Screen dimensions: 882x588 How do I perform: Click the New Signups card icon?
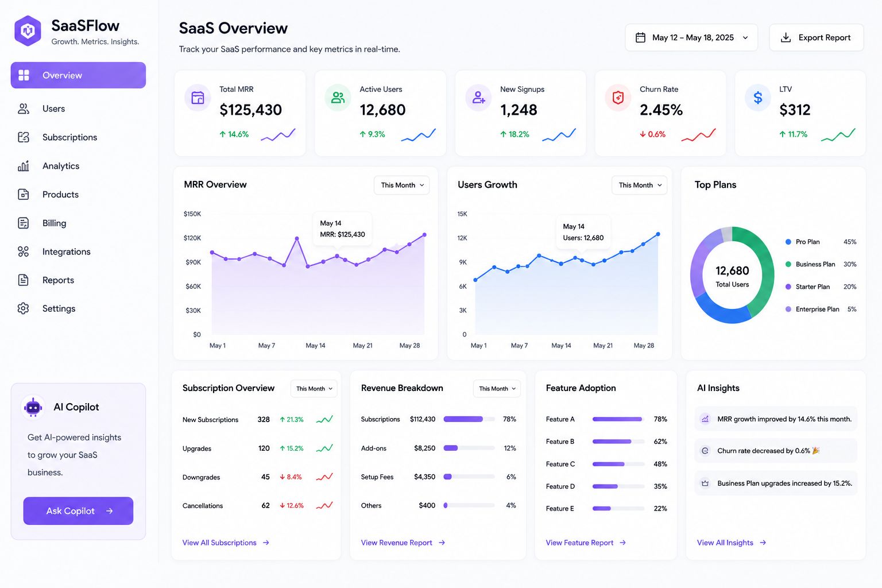click(x=478, y=98)
